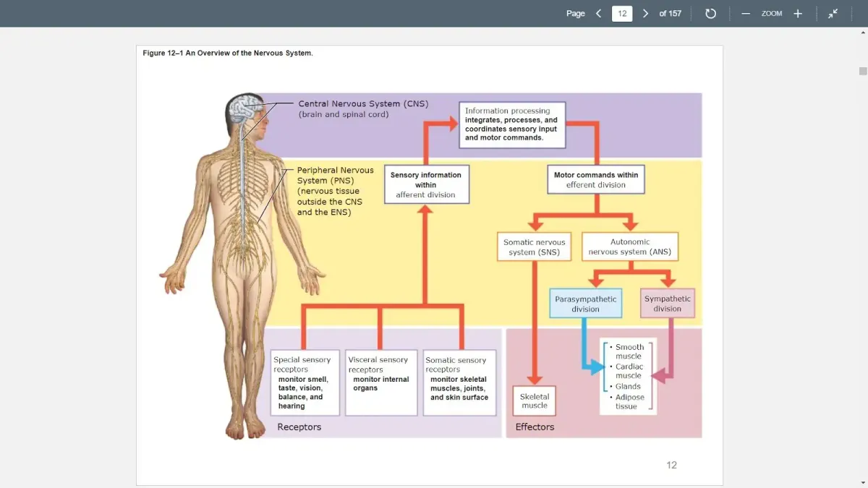
Task: Click the 'ZOOM' label in toolbar
Action: click(x=772, y=14)
